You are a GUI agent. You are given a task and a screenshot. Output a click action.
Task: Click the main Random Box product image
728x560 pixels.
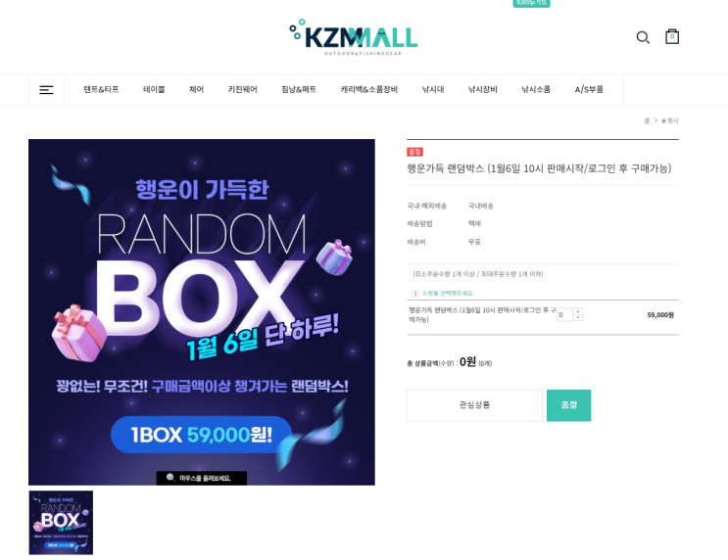202,312
